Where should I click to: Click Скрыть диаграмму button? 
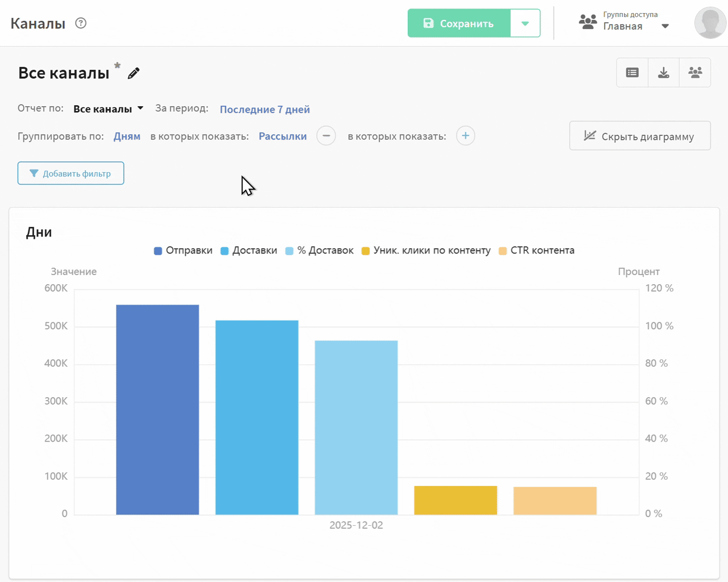[x=640, y=136]
